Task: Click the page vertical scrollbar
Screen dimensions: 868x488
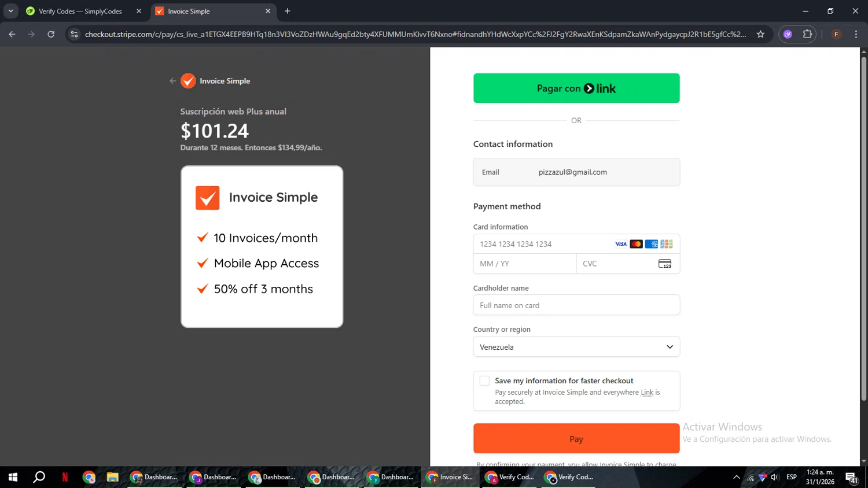Action: coord(863,228)
